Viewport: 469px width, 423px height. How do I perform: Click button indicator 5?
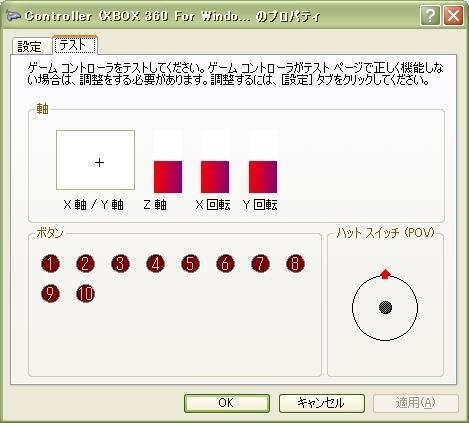[190, 264]
